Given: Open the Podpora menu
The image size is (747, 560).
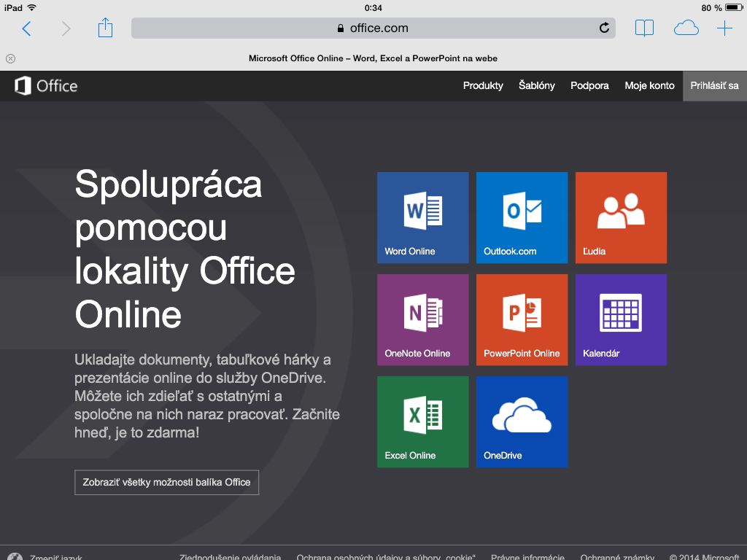Looking at the screenshot, I should click(x=589, y=86).
